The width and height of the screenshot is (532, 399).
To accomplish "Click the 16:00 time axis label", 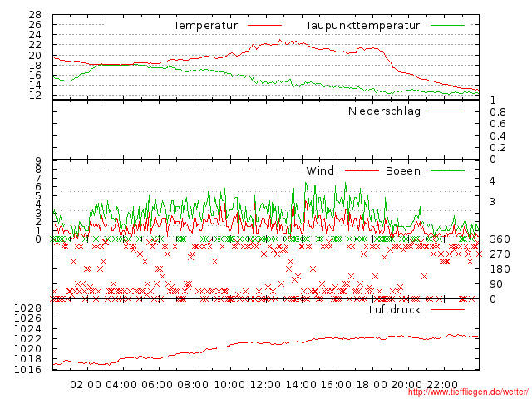I will (x=336, y=384).
